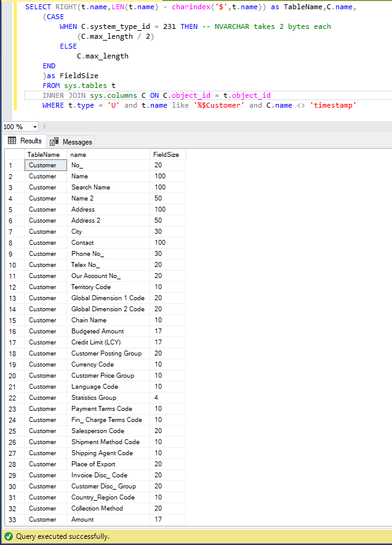
Task: Click the green success checkmark icon
Action: (x=9, y=536)
